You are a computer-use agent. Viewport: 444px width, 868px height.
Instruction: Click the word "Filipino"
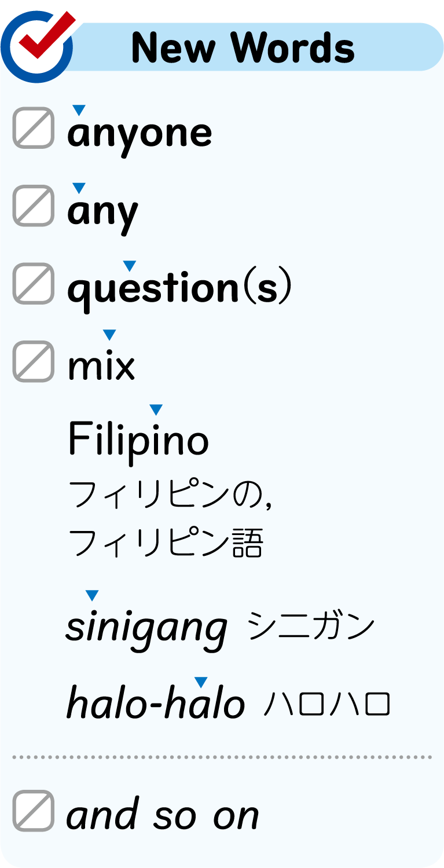click(x=138, y=440)
